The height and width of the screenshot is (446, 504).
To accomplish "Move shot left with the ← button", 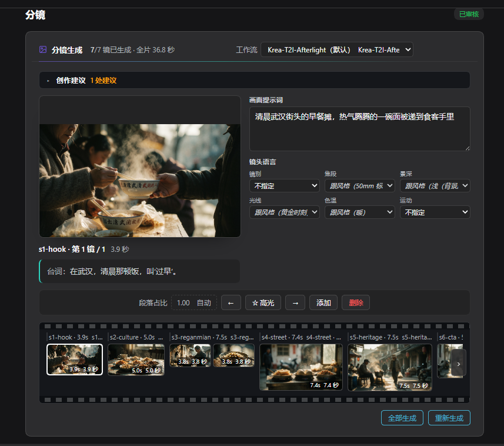I will click(x=231, y=302).
